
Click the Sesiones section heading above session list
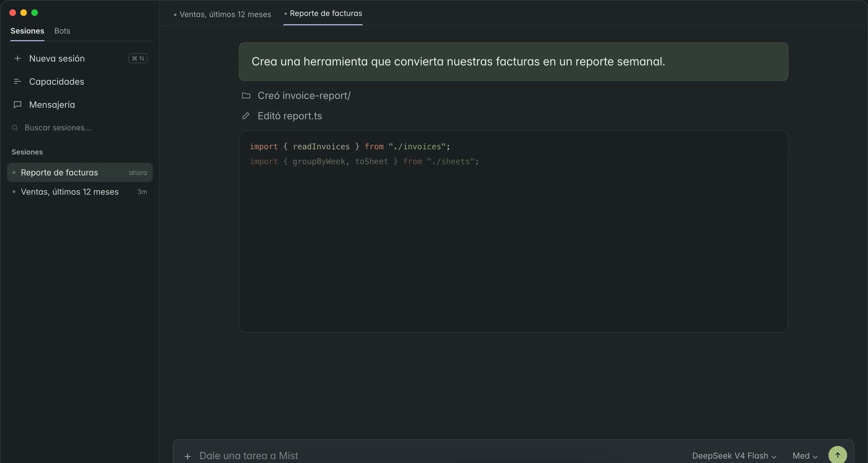[x=27, y=152]
